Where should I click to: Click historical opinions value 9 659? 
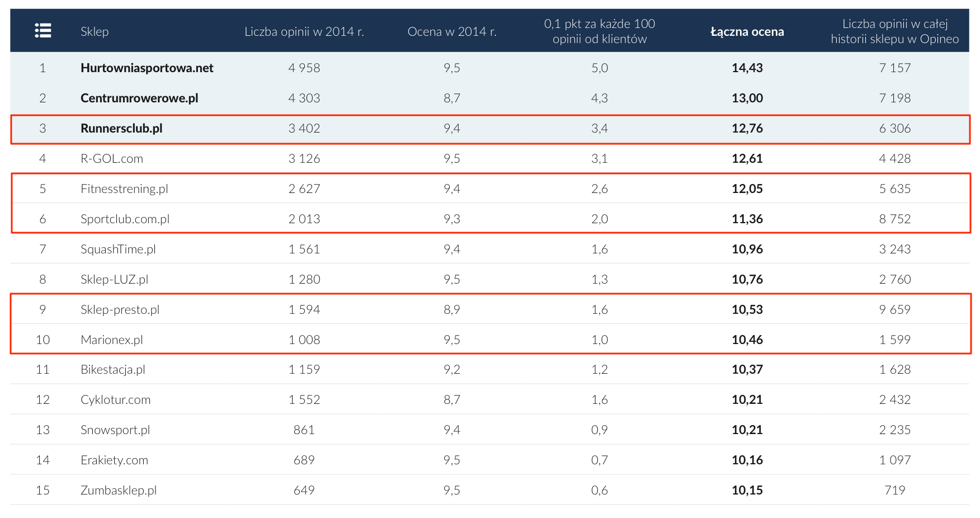click(x=895, y=309)
